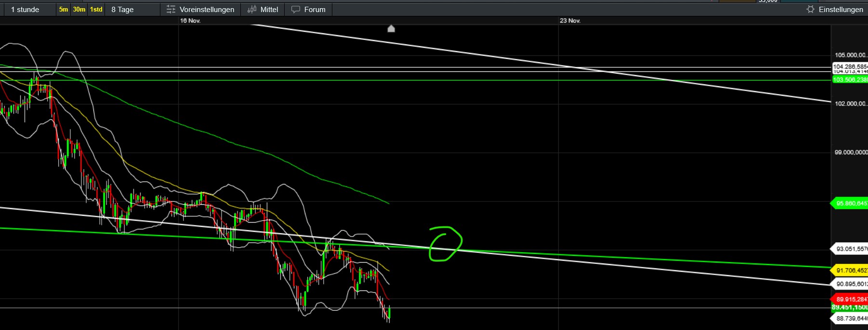
Task: Switch to the 30m timeframe
Action: point(79,10)
